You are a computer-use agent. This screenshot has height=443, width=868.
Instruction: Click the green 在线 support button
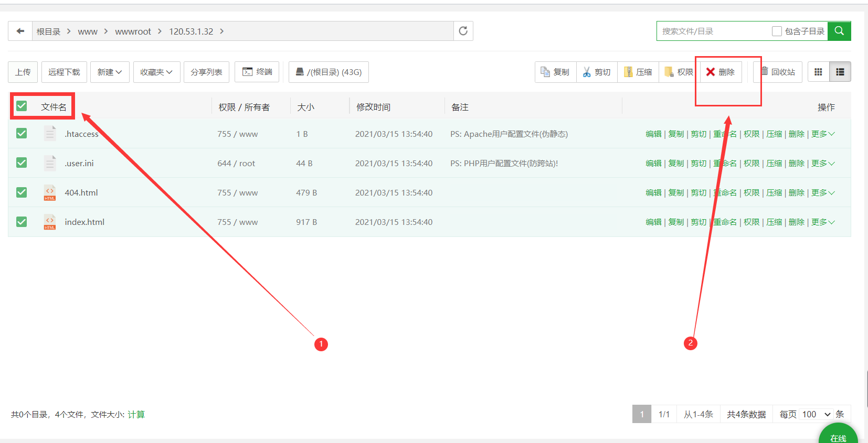(x=838, y=434)
